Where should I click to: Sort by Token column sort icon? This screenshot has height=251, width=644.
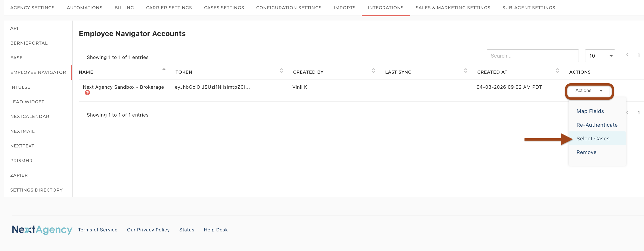281,71
